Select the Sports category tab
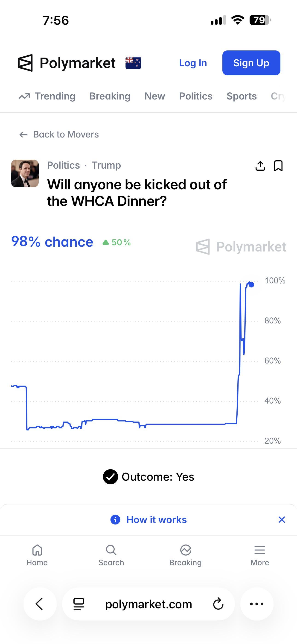 tap(242, 96)
